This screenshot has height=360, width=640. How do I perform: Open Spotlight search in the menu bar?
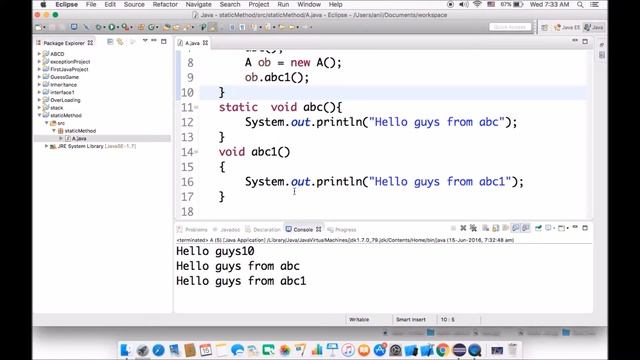(x=580, y=4)
